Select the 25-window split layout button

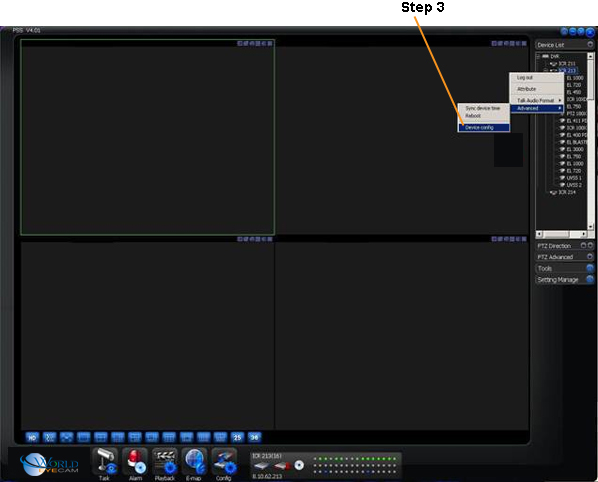pos(237,437)
